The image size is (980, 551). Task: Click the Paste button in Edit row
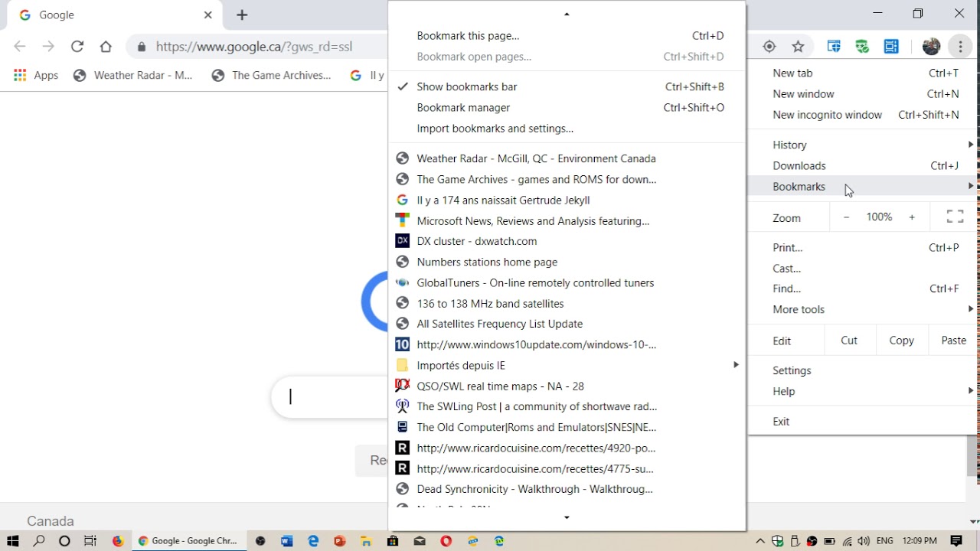[x=953, y=341]
